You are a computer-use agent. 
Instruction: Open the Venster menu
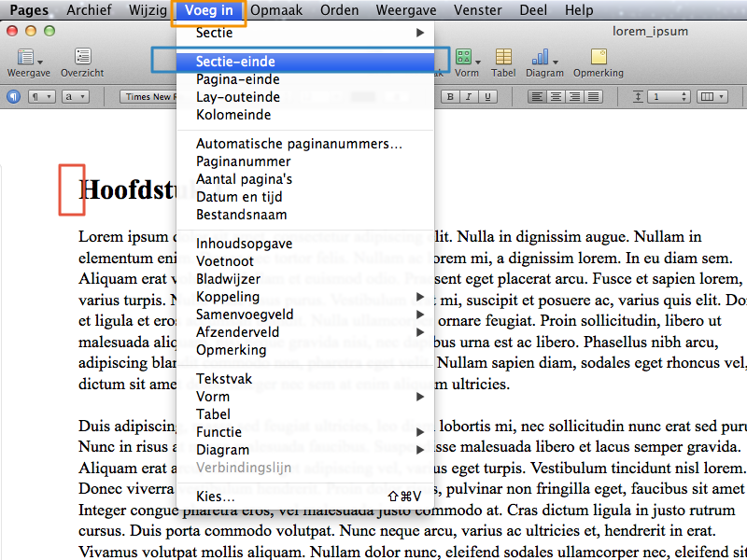478,10
